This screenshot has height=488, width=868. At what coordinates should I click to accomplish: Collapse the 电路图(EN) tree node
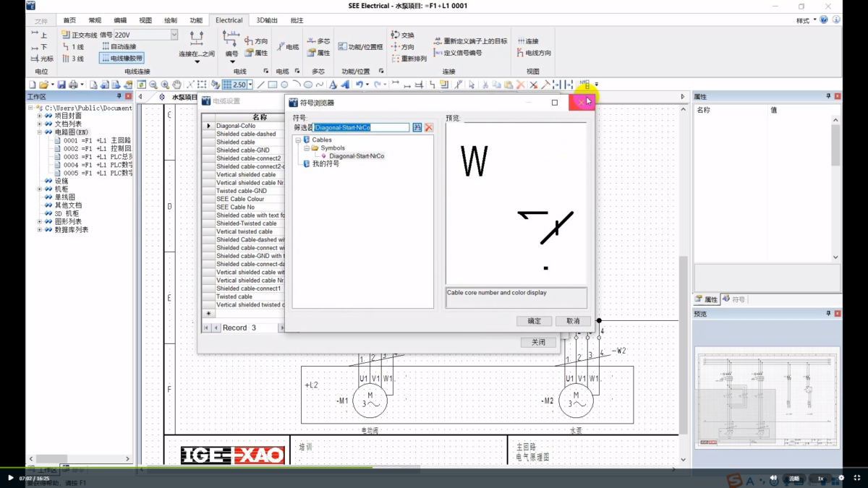coord(40,132)
